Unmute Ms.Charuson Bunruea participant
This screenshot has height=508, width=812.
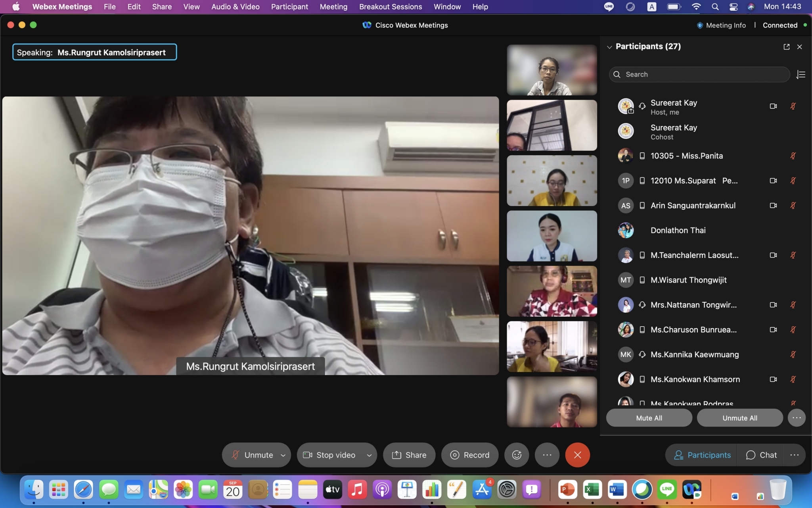(793, 330)
